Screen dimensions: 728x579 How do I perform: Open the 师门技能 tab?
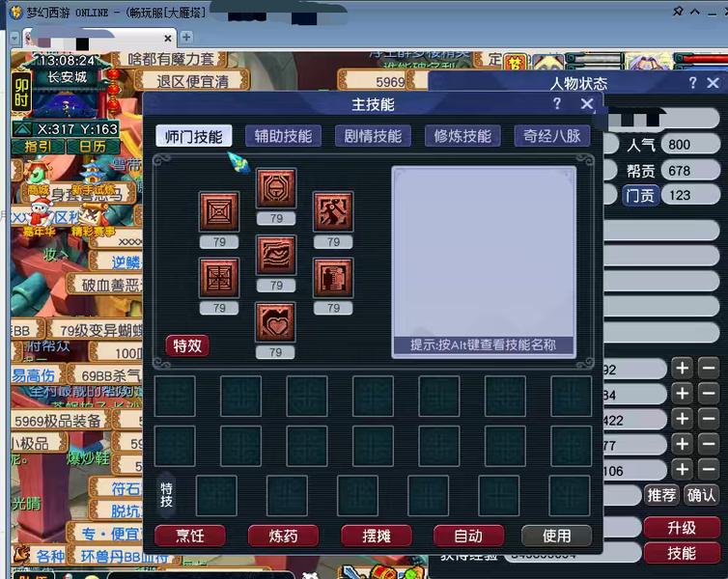(x=194, y=136)
